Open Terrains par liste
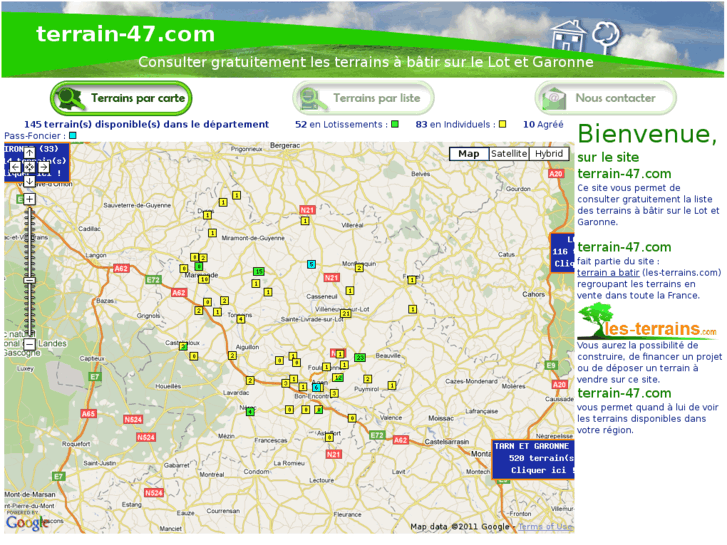This screenshot has width=727, height=545. click(363, 98)
